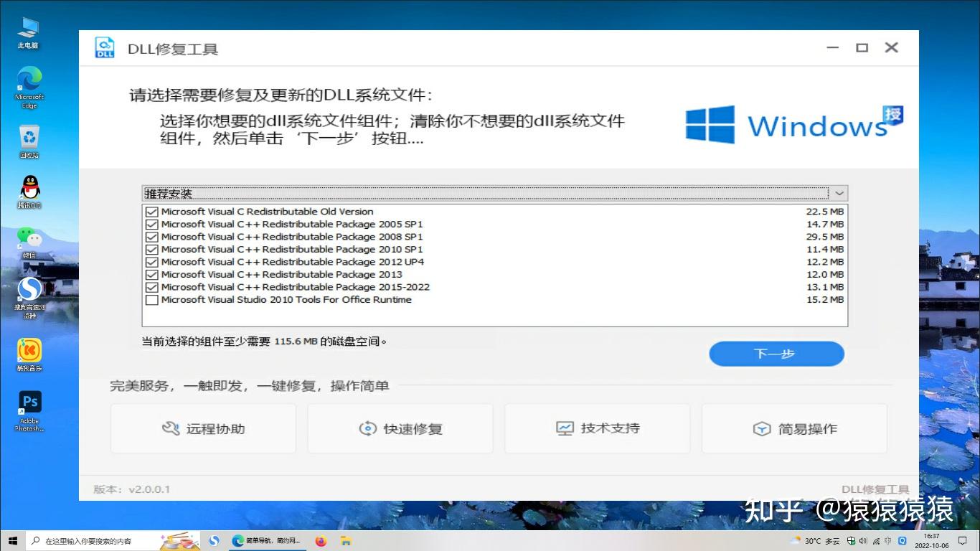Screen dimensions: 980x551
Task: Click the remote assistance icon beside 远程协助
Action: pos(171,429)
